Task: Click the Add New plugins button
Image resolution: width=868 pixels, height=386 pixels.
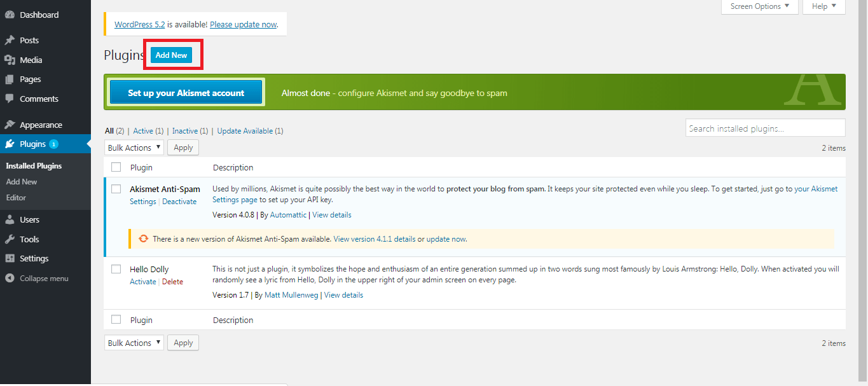Action: coord(172,55)
